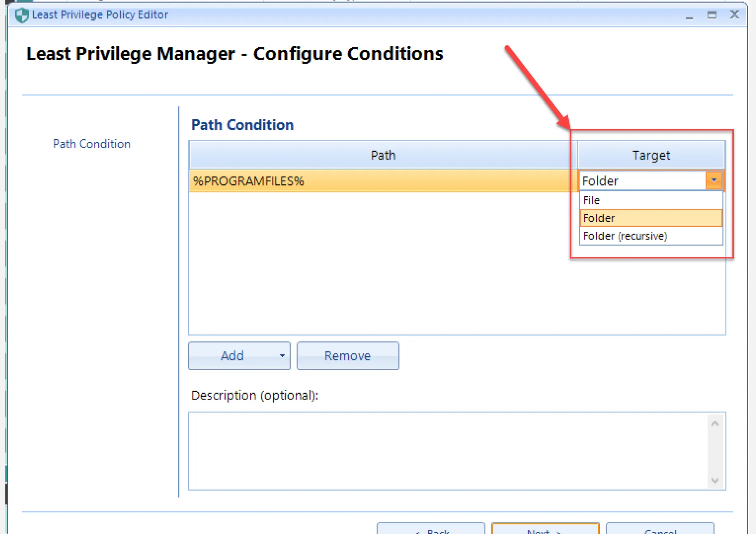
Task: Click the shield icon in title bar
Action: pyautogui.click(x=21, y=15)
